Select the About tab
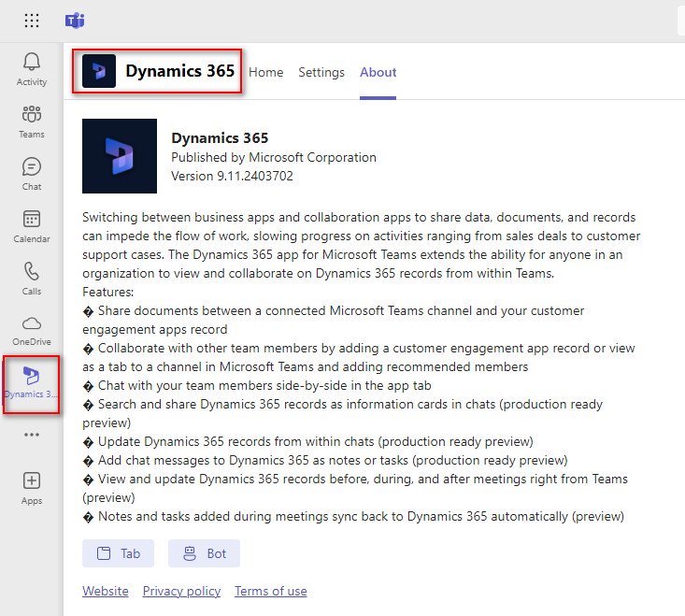Viewport: 685px width, 616px height. tap(378, 72)
